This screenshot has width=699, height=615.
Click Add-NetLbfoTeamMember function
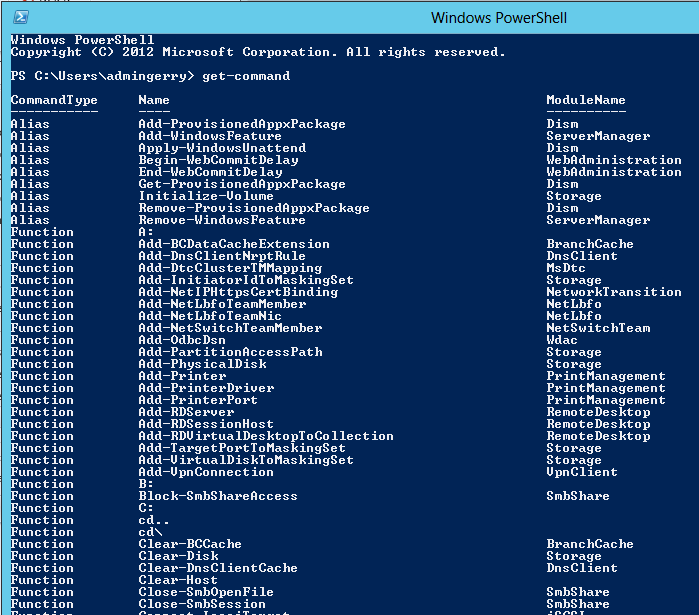tap(222, 304)
